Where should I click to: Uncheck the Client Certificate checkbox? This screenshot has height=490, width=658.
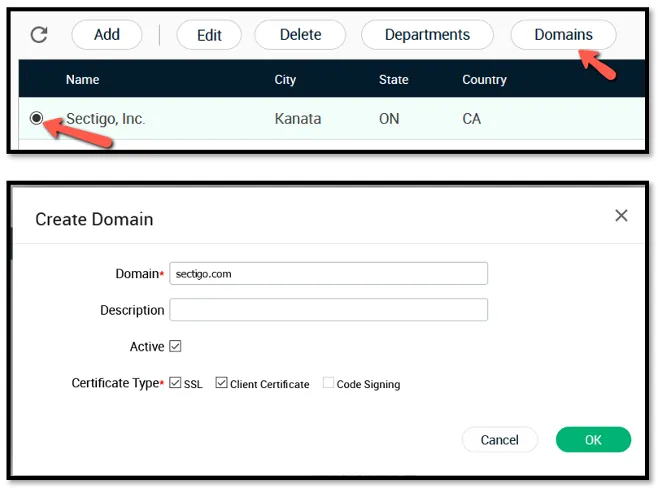pyautogui.click(x=222, y=383)
